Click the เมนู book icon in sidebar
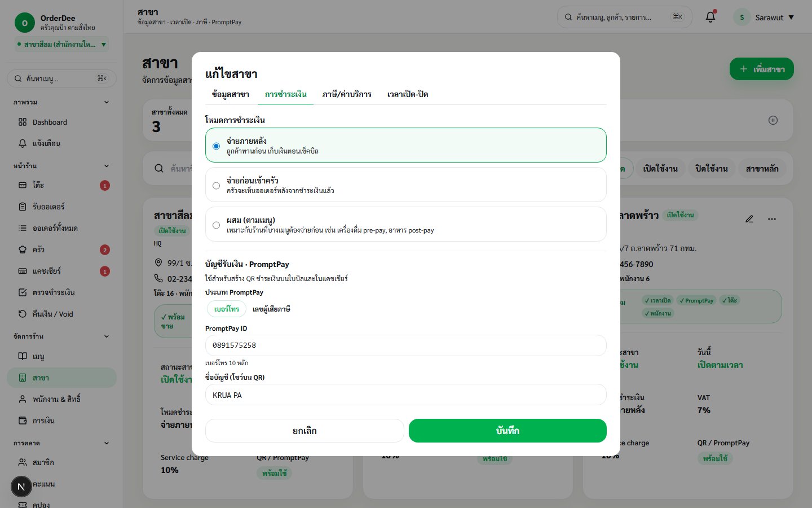The height and width of the screenshot is (508, 812). coord(23,356)
